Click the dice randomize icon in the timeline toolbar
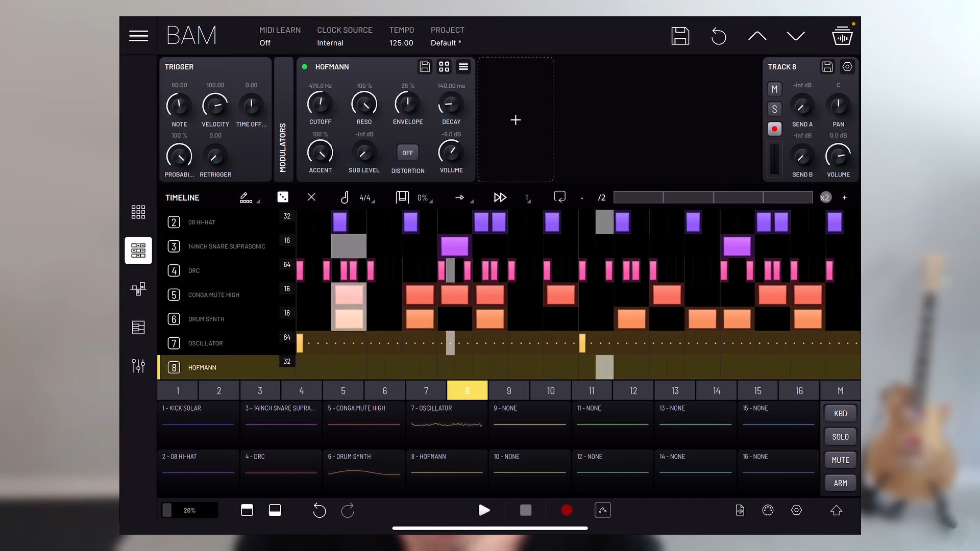The image size is (980, 551). [x=283, y=197]
